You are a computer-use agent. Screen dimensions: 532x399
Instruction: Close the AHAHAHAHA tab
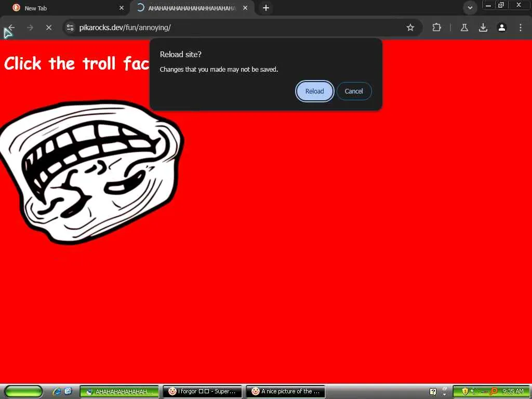coord(245,8)
